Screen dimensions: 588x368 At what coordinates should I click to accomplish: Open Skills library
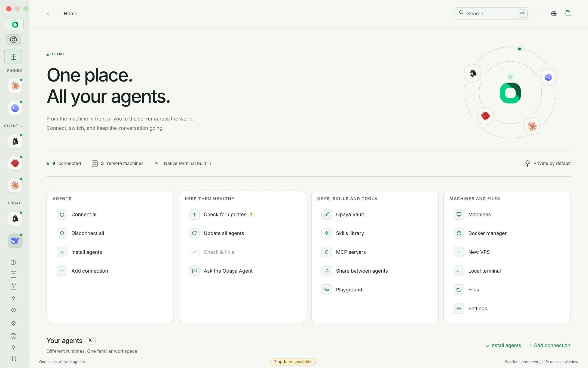[375, 233]
